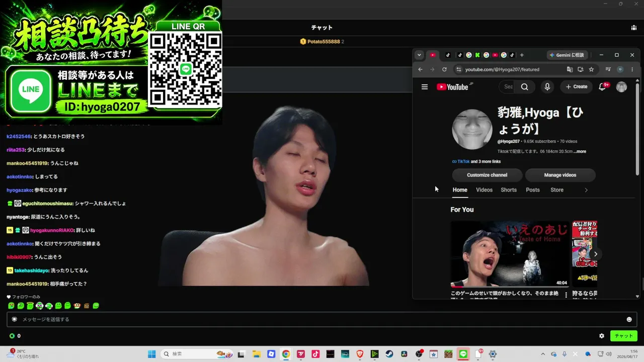Open the Windows Start menu
This screenshot has height=362, width=644.
(151, 354)
